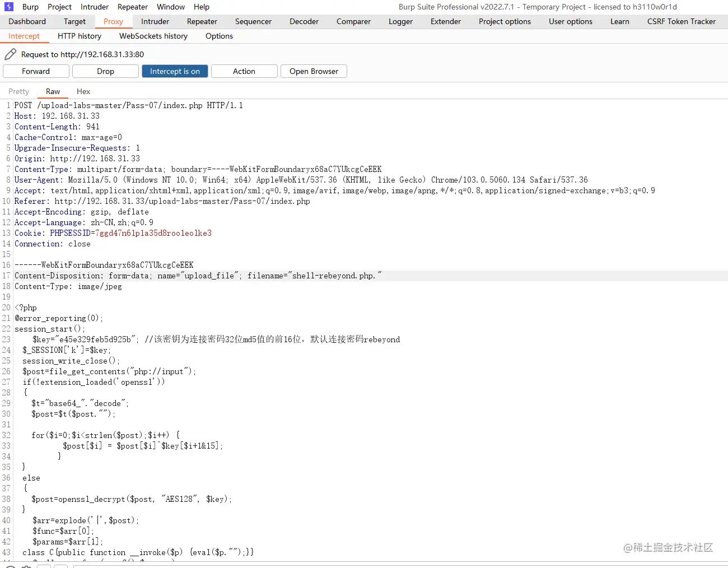This screenshot has height=568, width=728.
Task: Click the multipart/form-data Content-Type header line
Action: [198, 169]
